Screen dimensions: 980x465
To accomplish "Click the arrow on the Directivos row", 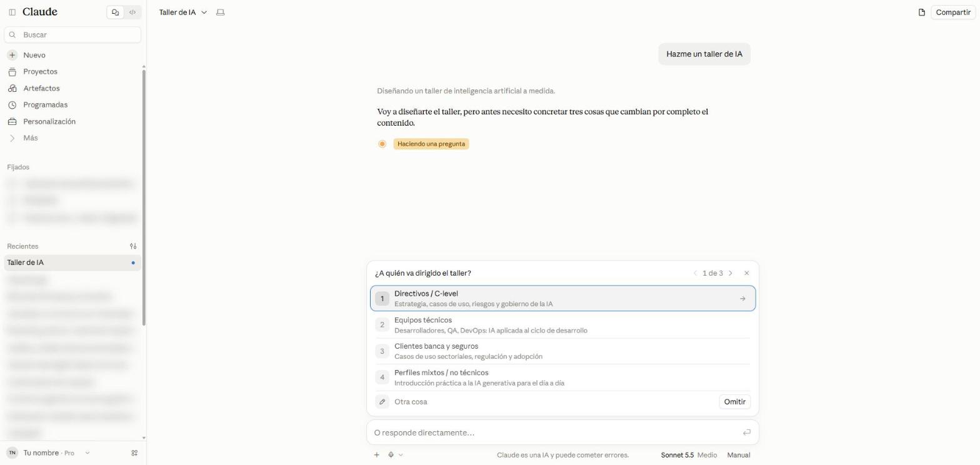I will point(742,299).
